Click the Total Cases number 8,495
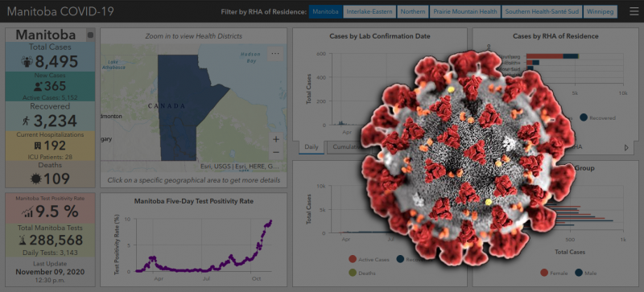The height and width of the screenshot is (292, 644). coord(56,62)
